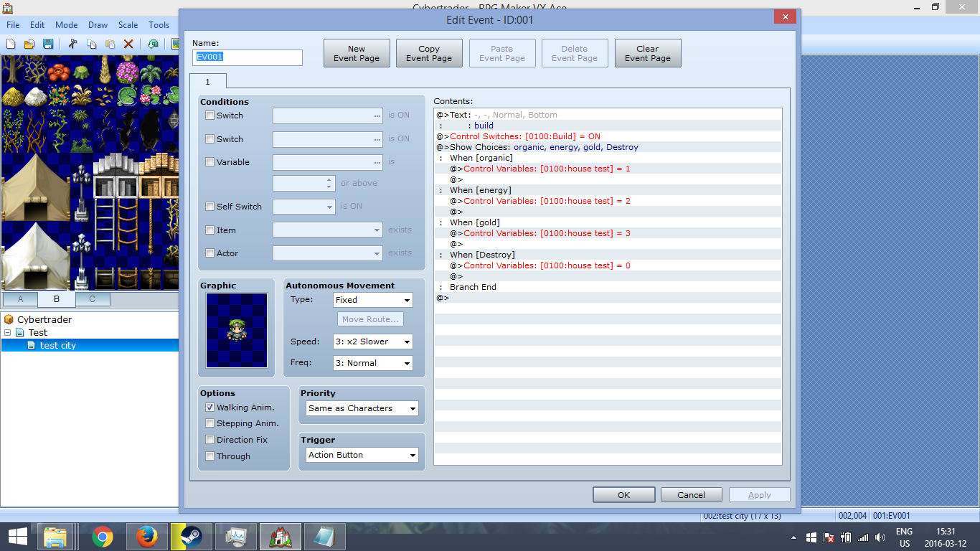Image resolution: width=980 pixels, height=551 pixels.
Task: Click the red X Delete toolbar icon
Action: coord(128,44)
